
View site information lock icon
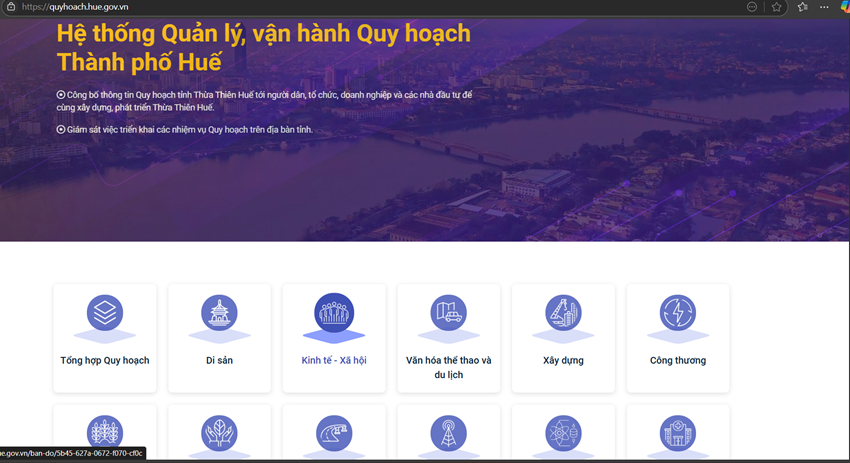pos(11,7)
